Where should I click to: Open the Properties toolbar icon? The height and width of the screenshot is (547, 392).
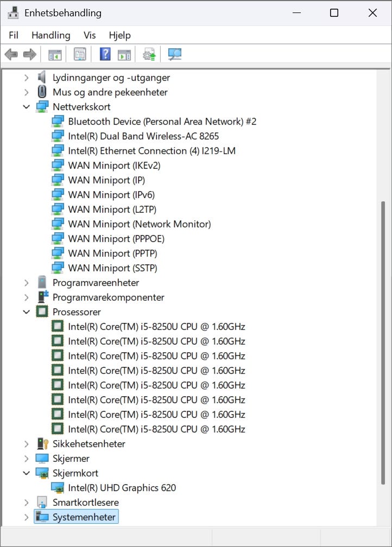[80, 54]
